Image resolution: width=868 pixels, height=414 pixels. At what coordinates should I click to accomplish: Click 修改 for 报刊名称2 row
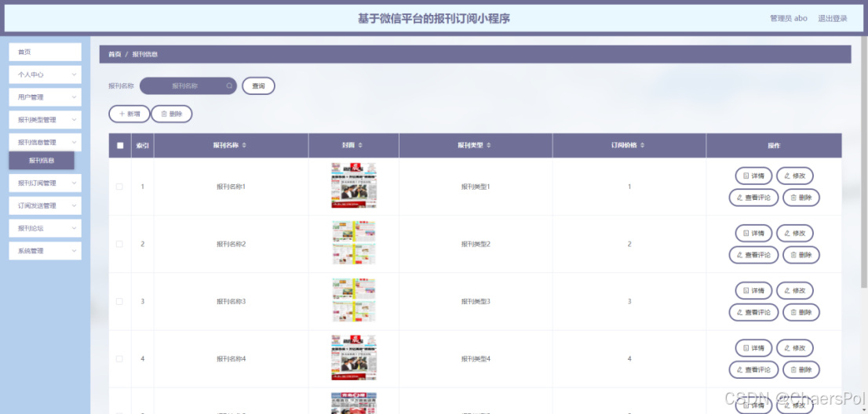[x=795, y=233]
